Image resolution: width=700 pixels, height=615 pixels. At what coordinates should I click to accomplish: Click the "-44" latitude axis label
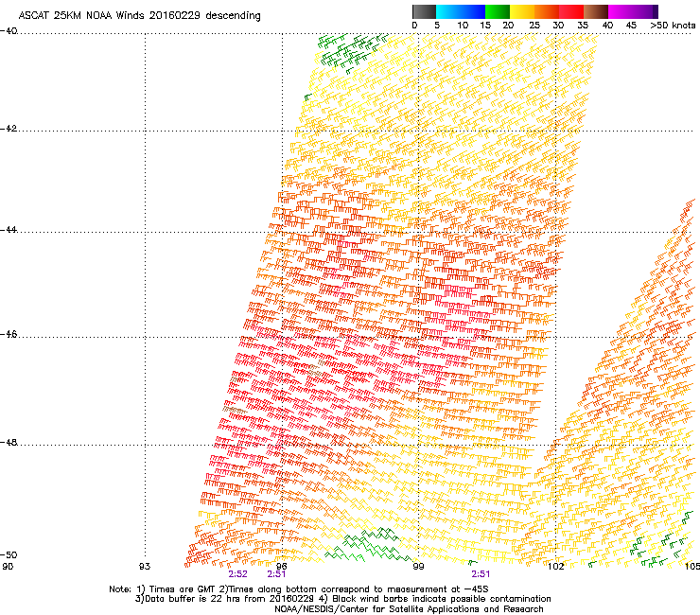point(9,230)
